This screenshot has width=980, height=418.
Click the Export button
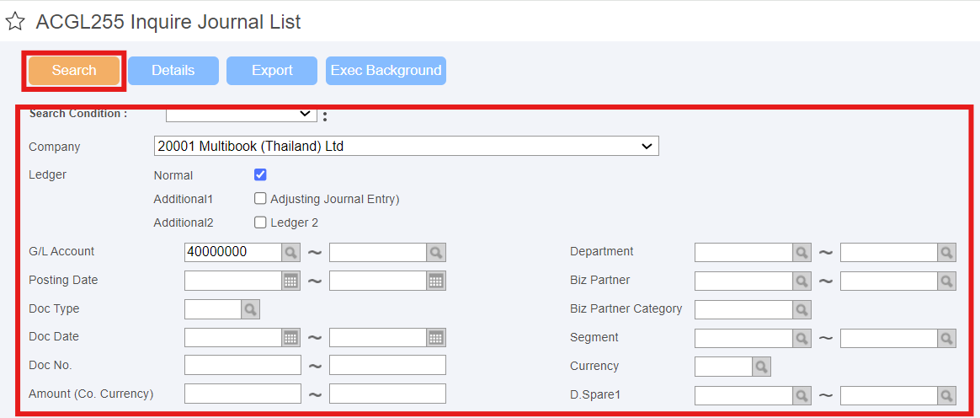coord(272,70)
